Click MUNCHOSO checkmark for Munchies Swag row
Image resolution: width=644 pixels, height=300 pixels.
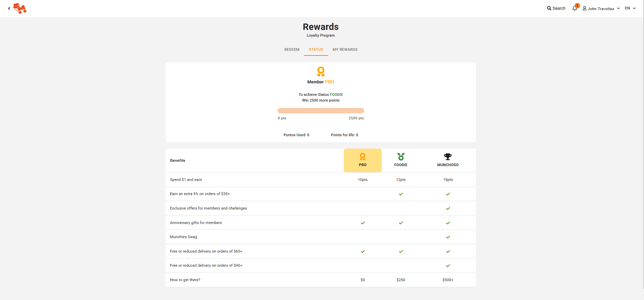[x=448, y=237]
